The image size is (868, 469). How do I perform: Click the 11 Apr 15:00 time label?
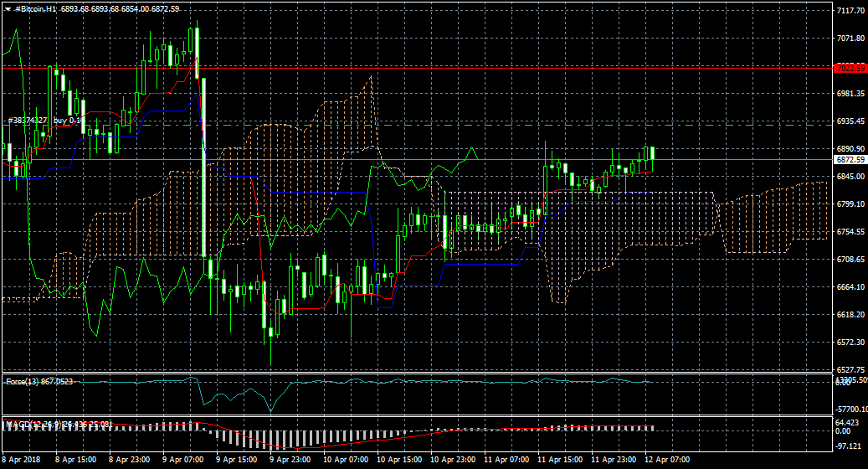[x=560, y=460]
